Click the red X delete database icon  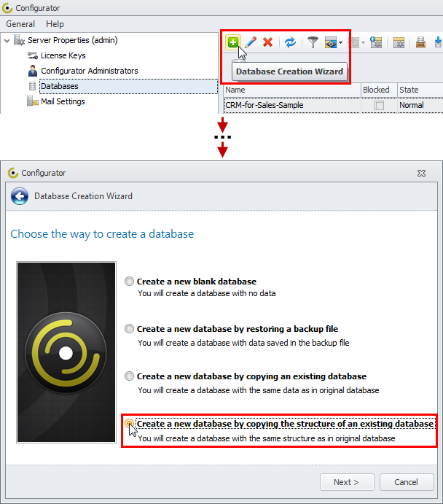click(267, 42)
